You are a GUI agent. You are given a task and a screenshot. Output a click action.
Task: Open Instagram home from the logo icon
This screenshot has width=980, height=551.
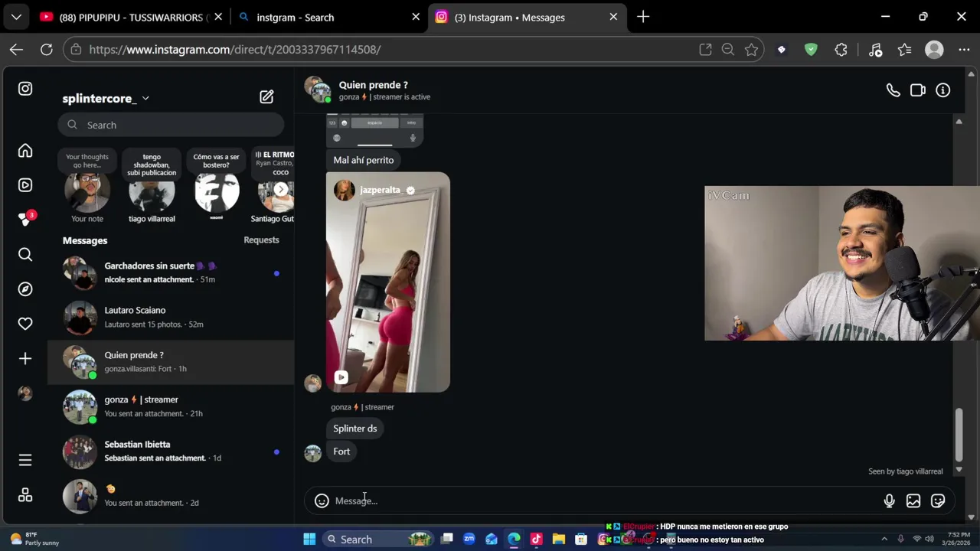[25, 89]
